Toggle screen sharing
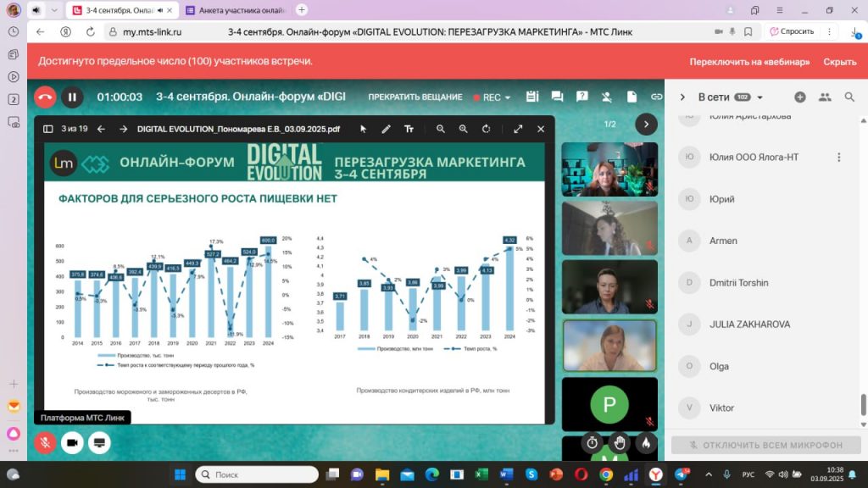Viewport: 868px width, 488px height. pyautogui.click(x=99, y=442)
